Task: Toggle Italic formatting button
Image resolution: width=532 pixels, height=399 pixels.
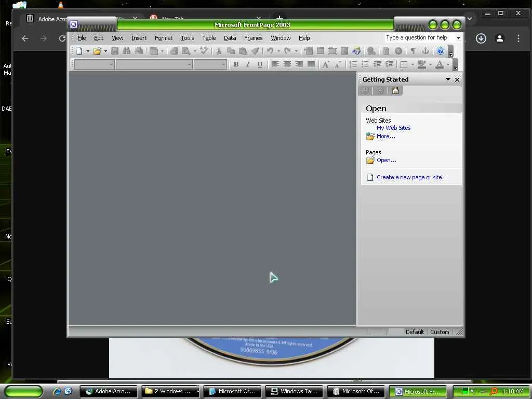Action: [248, 64]
